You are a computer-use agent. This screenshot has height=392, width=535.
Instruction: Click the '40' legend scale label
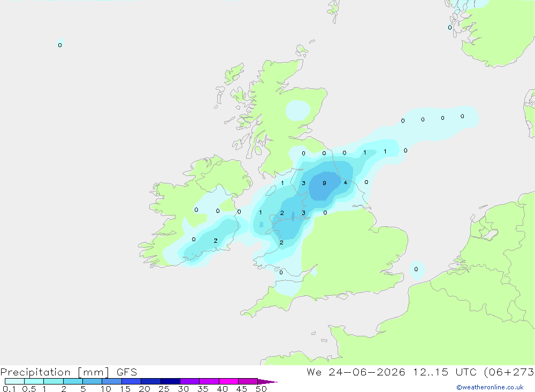pyautogui.click(x=222, y=389)
